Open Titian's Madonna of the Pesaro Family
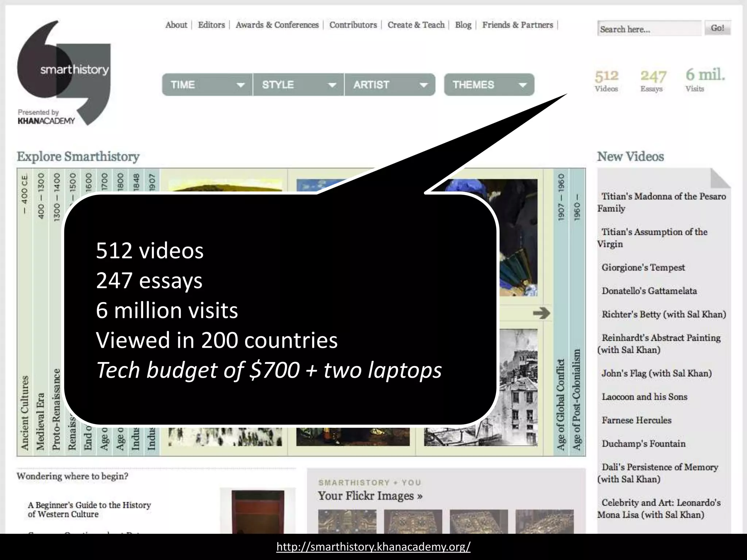Image resolution: width=747 pixels, height=560 pixels. click(x=662, y=202)
